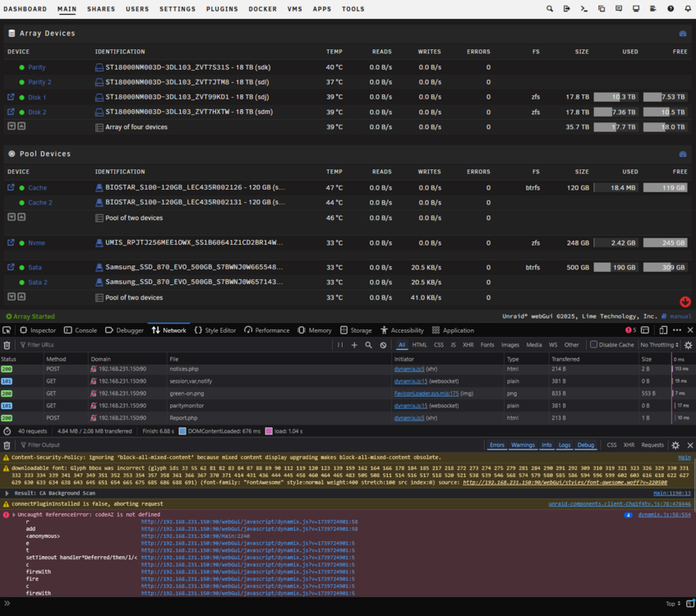Open the DOCKER menu
The width and height of the screenshot is (696, 616).
coord(263,9)
